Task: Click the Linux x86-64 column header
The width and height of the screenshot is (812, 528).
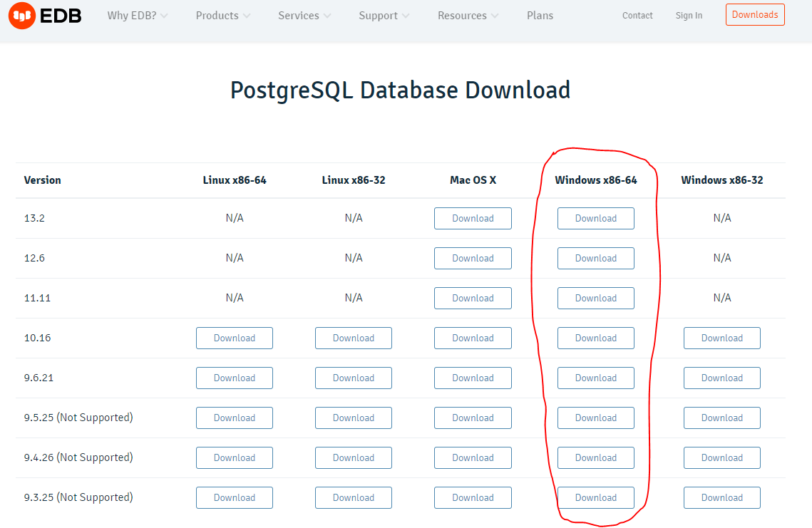Action: click(x=235, y=180)
